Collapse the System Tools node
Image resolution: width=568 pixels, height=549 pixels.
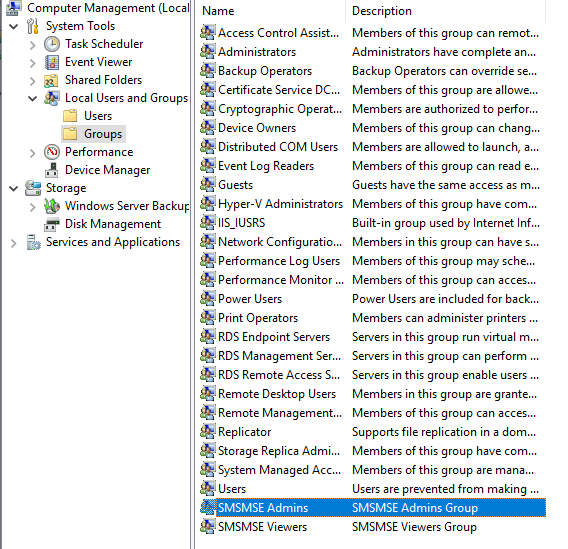(14, 26)
